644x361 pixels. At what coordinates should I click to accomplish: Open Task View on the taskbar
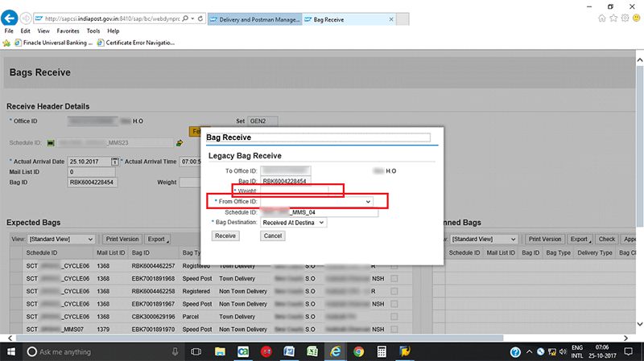(x=196, y=351)
